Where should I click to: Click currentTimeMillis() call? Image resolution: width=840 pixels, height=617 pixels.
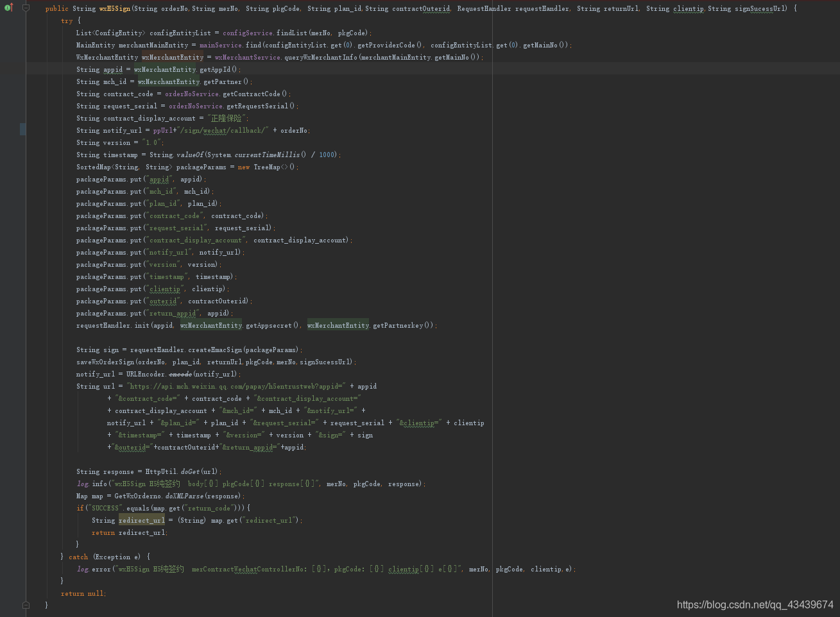(x=270, y=155)
